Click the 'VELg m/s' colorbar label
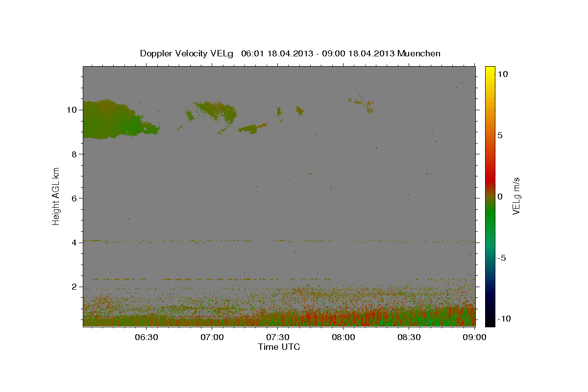The height and width of the screenshot is (392, 588). point(515,196)
